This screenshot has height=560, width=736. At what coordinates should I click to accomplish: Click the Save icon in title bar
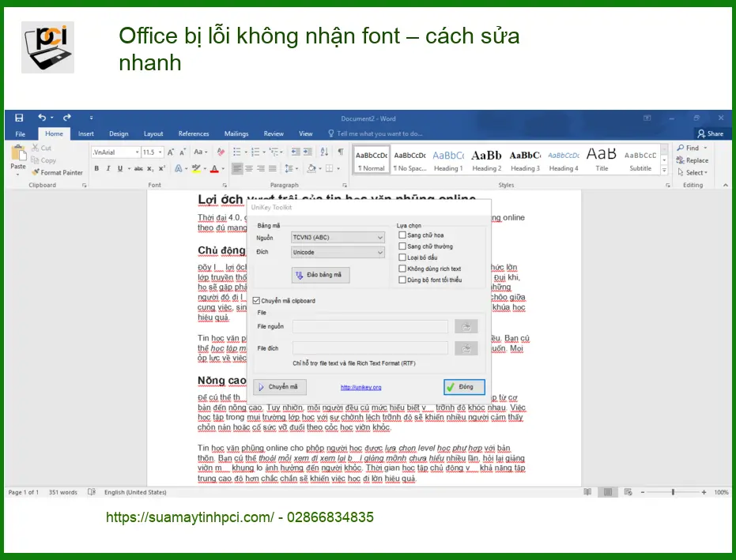pos(19,118)
